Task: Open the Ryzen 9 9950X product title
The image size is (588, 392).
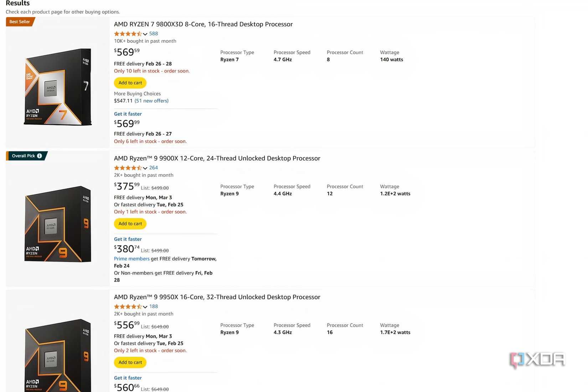Action: pos(217,297)
